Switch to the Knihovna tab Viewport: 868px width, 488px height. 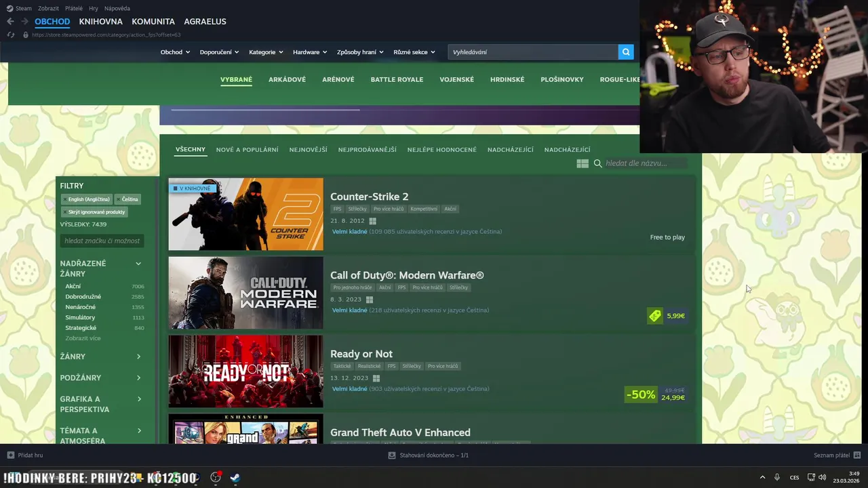[100, 22]
